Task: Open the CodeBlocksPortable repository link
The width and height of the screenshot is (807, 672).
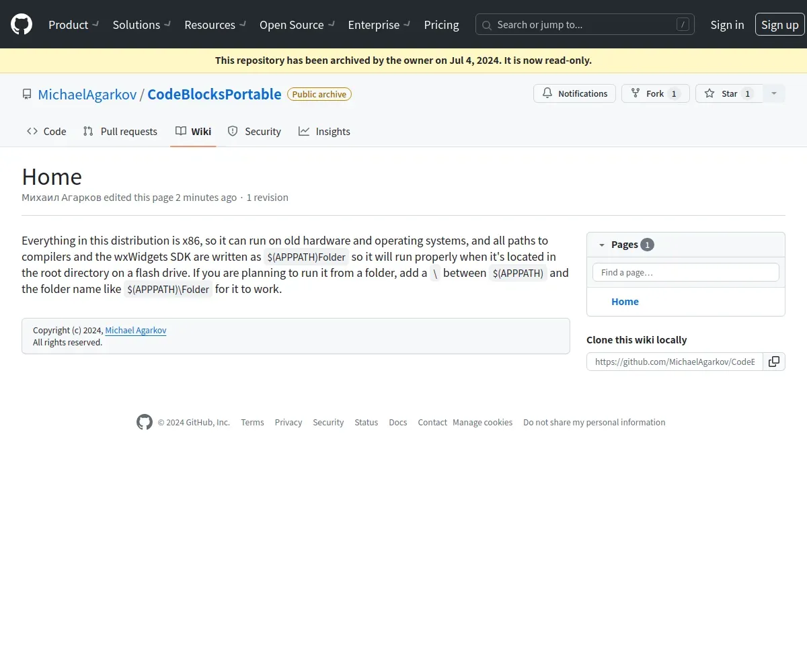Action: (x=215, y=94)
